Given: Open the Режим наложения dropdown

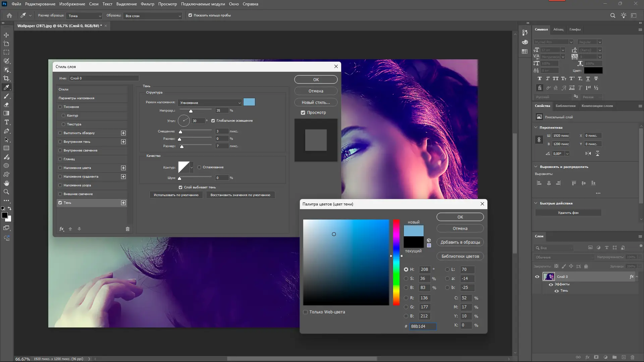Looking at the screenshot, I should pos(210,103).
